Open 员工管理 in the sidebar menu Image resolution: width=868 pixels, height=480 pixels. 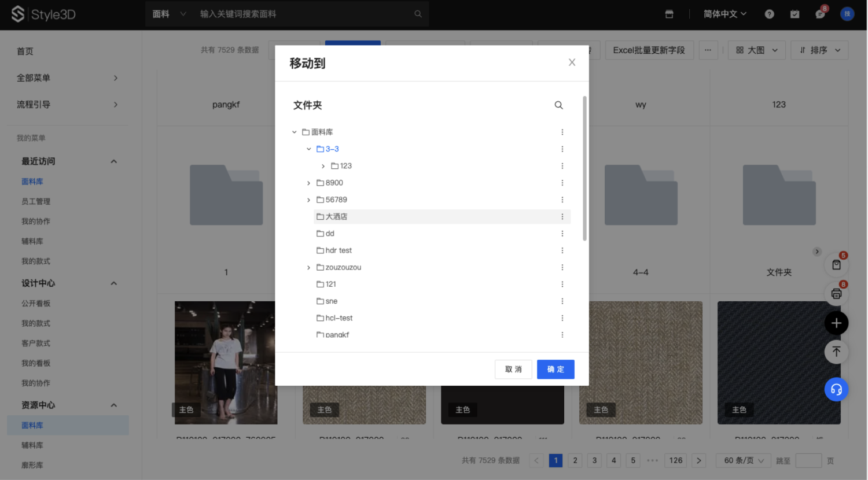[x=36, y=201]
